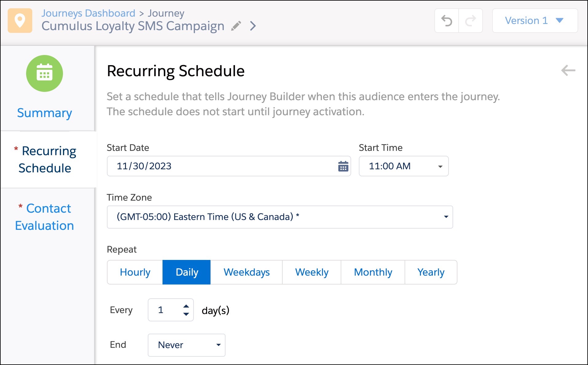This screenshot has width=588, height=365.
Task: Select Weekdays repeat option
Action: point(246,272)
